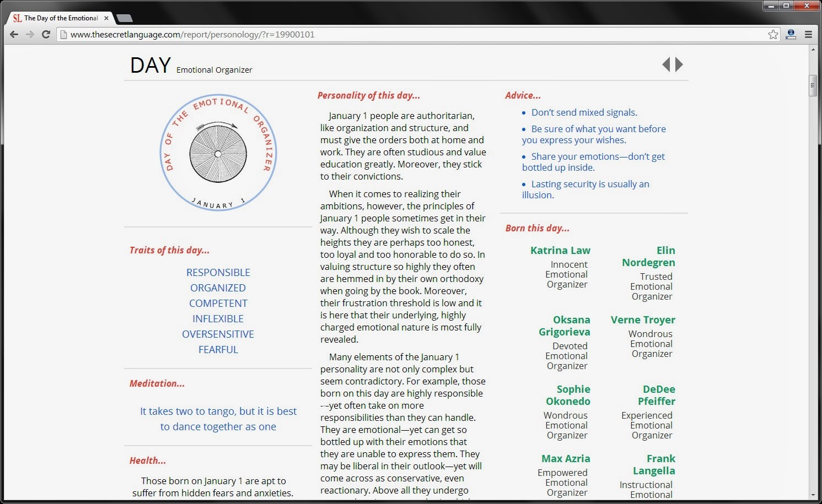This screenshot has width=822, height=504.
Task: Go to next day with right triangle
Action: click(679, 64)
